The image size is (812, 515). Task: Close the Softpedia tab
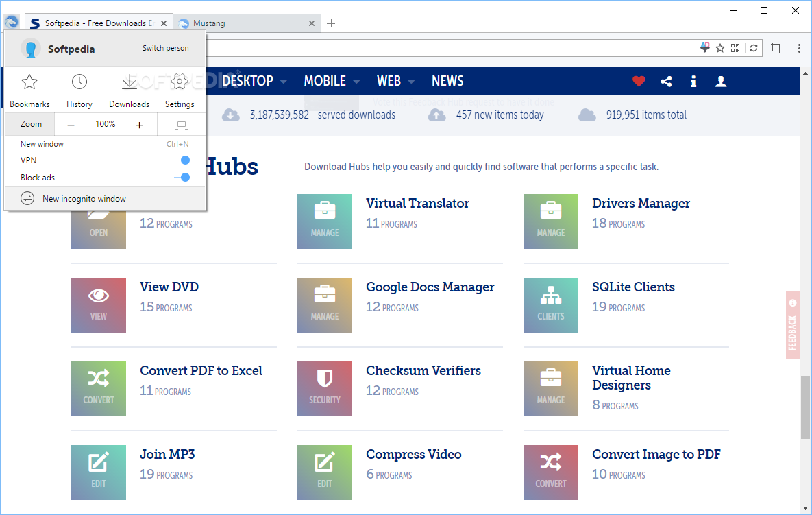[164, 23]
